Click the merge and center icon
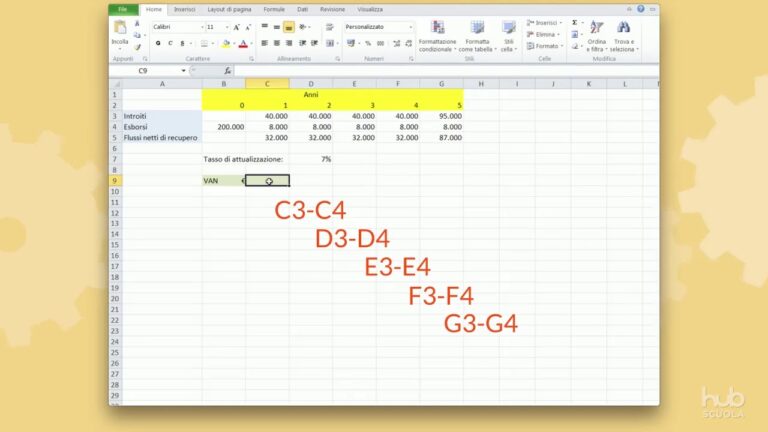The image size is (768, 432). point(330,44)
